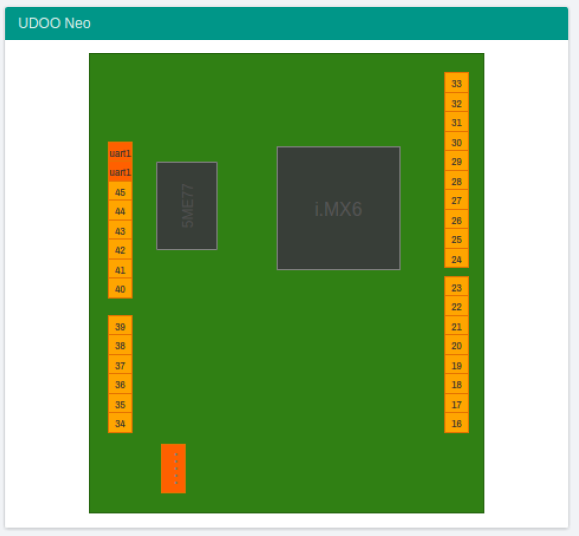Select the lower uart1 pin
Screen dimensions: 579x536
click(x=120, y=172)
